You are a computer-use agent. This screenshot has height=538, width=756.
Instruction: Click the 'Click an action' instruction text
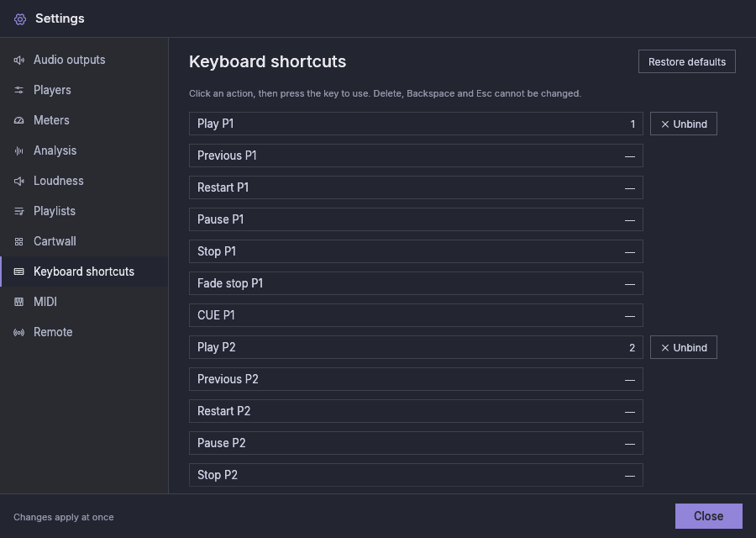click(x=386, y=93)
